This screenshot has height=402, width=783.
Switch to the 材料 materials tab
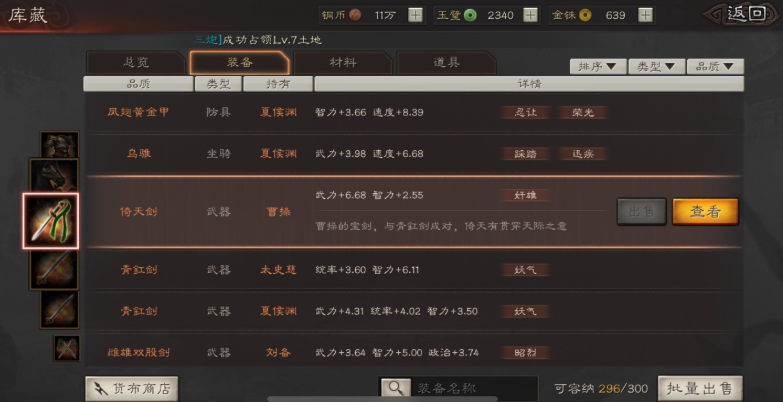(343, 63)
